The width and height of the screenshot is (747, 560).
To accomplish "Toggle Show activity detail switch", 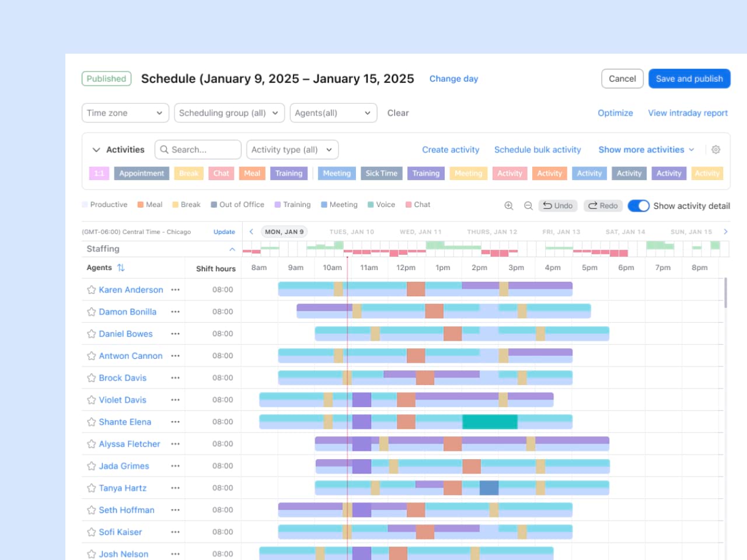I will pos(638,206).
